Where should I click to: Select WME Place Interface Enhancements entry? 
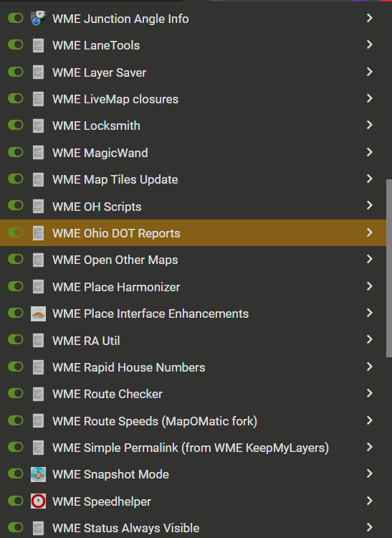coord(193,313)
